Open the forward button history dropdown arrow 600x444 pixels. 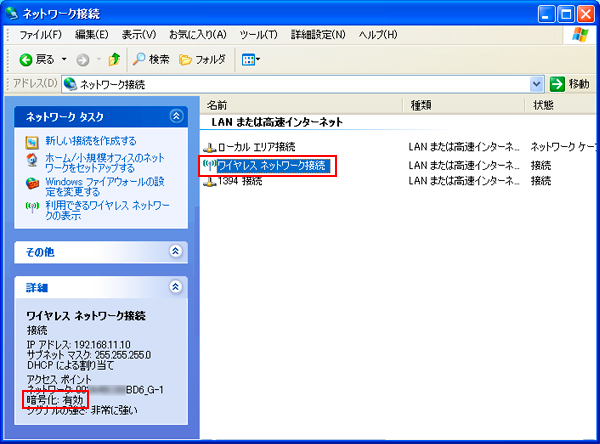coord(99,59)
